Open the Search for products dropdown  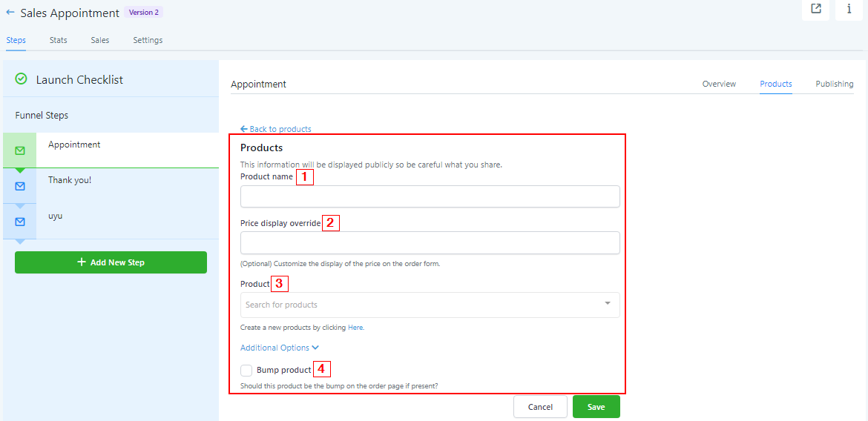(430, 305)
